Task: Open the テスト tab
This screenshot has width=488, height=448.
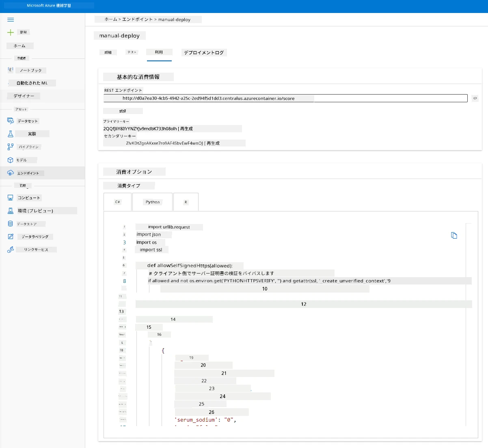Action: coord(132,52)
